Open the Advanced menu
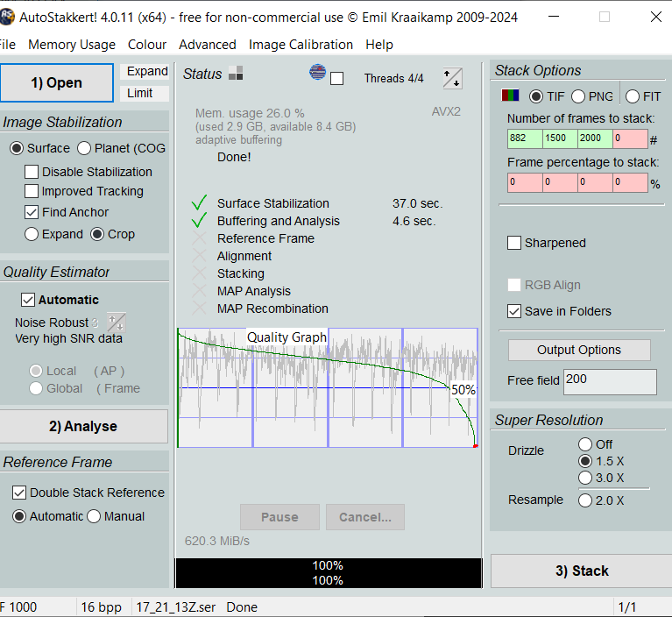 208,45
